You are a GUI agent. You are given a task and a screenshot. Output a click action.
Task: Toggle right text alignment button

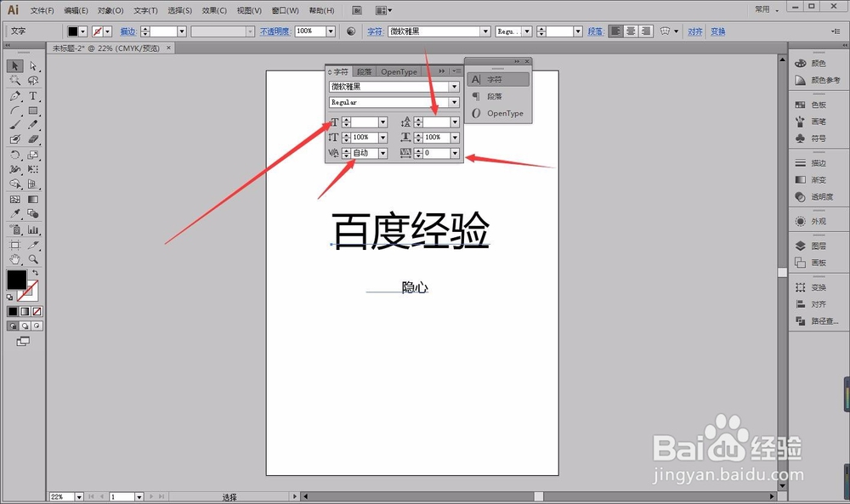coord(646,31)
